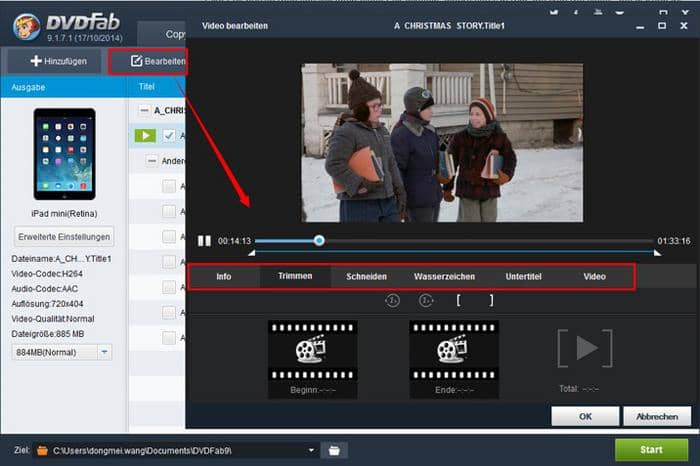The image size is (700, 466).
Task: Switch to the Info tab
Action: [x=224, y=277]
